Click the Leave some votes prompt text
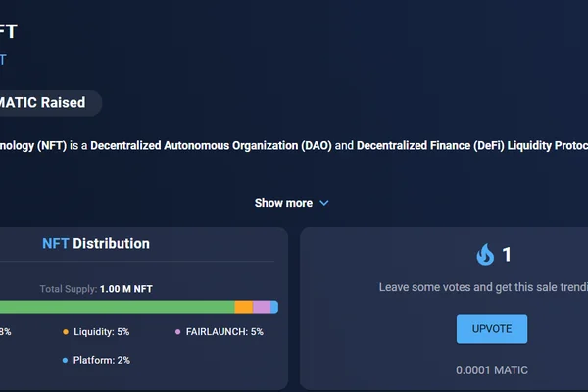The image size is (588, 392). point(483,287)
